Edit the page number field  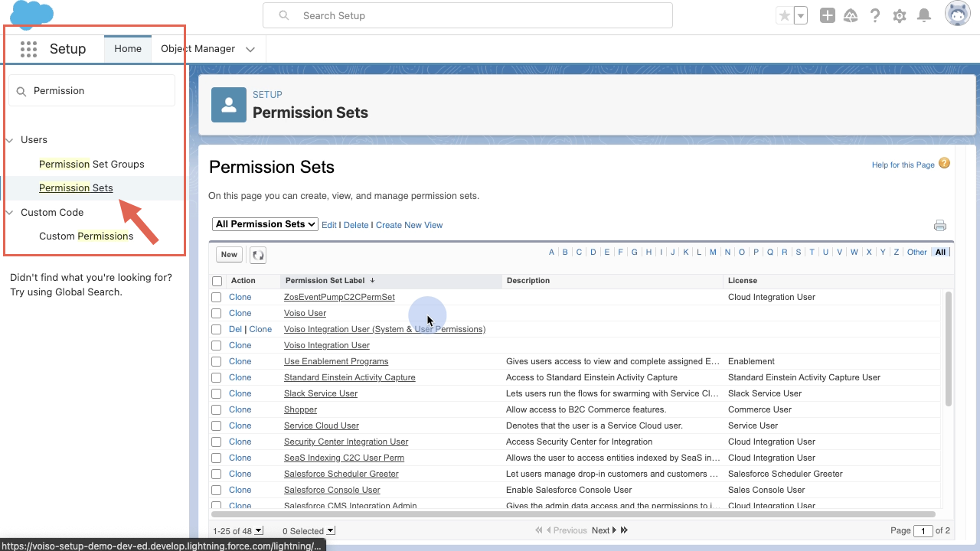point(923,530)
